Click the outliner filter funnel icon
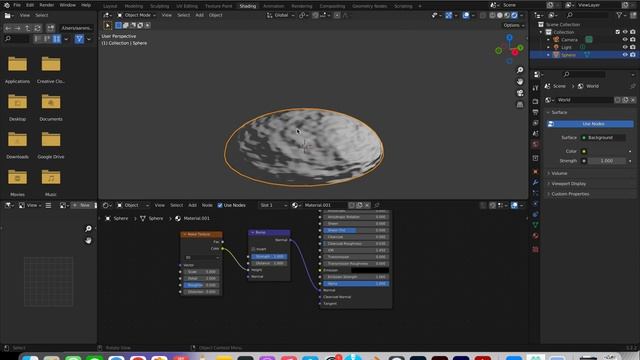The image size is (640, 360). pos(619,15)
